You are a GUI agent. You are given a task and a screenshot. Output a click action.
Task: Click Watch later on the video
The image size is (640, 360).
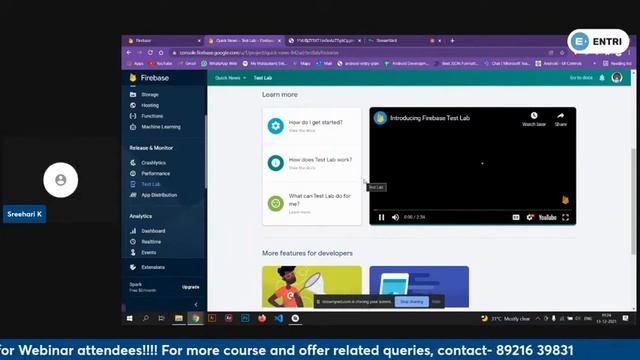pos(534,119)
